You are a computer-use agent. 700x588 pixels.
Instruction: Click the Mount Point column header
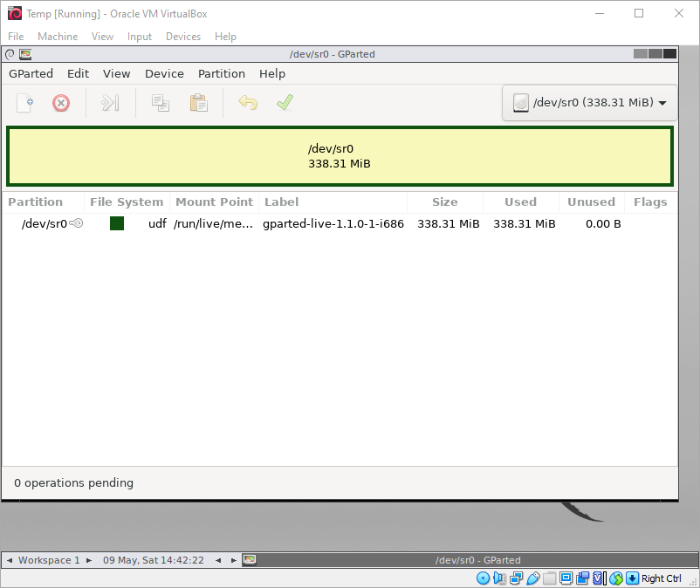tap(215, 202)
